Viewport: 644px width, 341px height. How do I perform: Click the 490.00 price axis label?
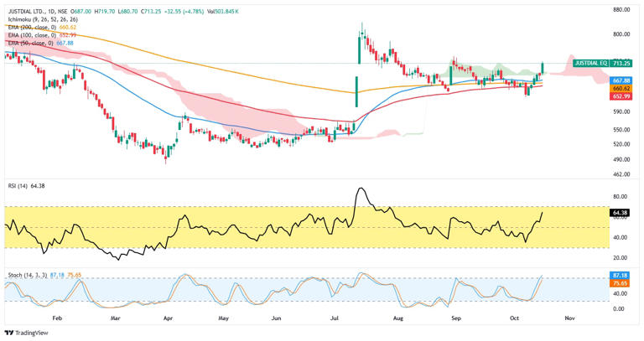pyautogui.click(x=621, y=159)
